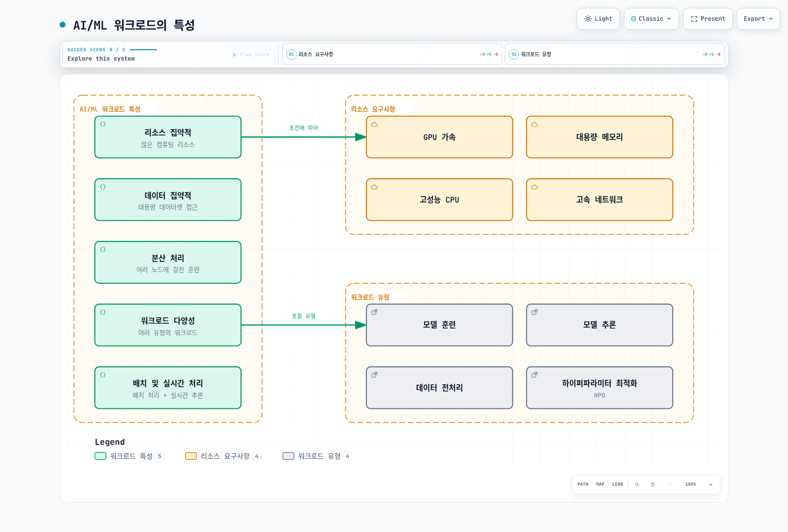Toggle the Light theme button
This screenshot has width=788, height=532.
(x=598, y=19)
